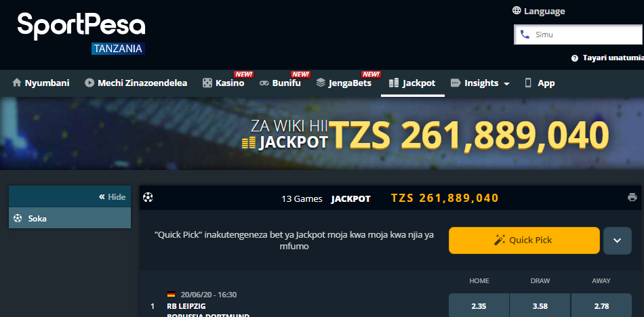
Task: Click the help icon next to Tayari unatumia
Action: [x=575, y=58]
